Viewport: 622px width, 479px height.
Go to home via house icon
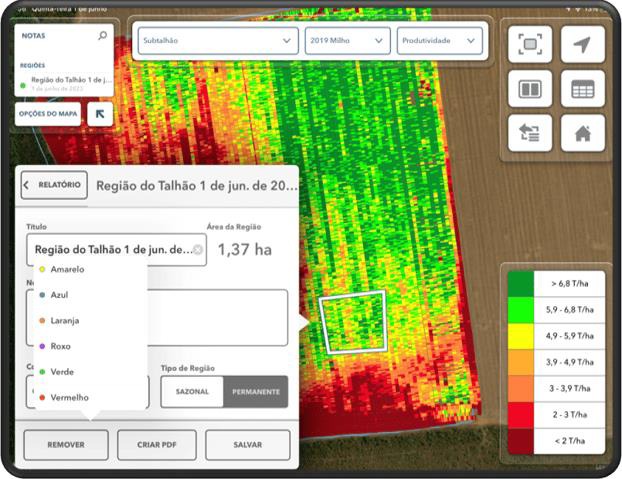pyautogui.click(x=582, y=132)
